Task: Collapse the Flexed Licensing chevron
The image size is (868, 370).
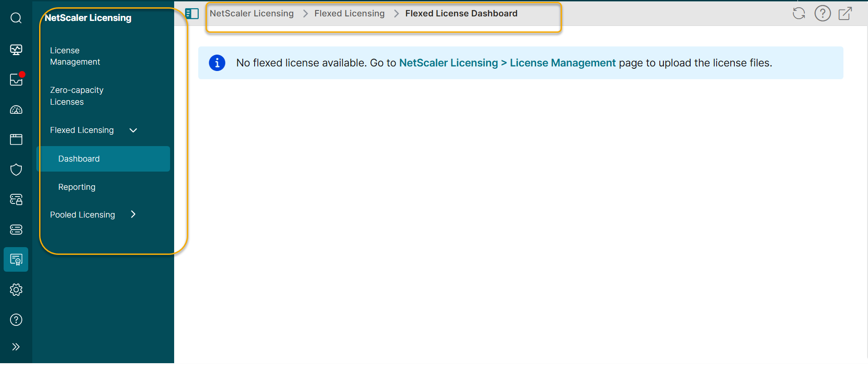Action: click(133, 130)
